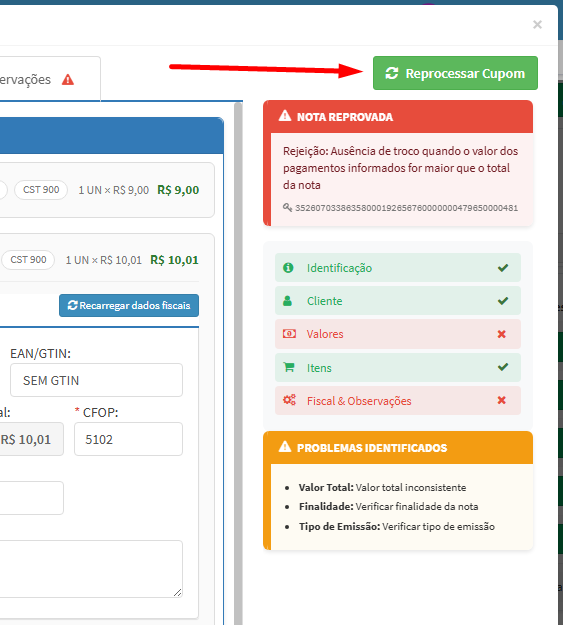Click the EAN/GTIN input field
Image resolution: width=563 pixels, height=625 pixels.
[96, 380]
